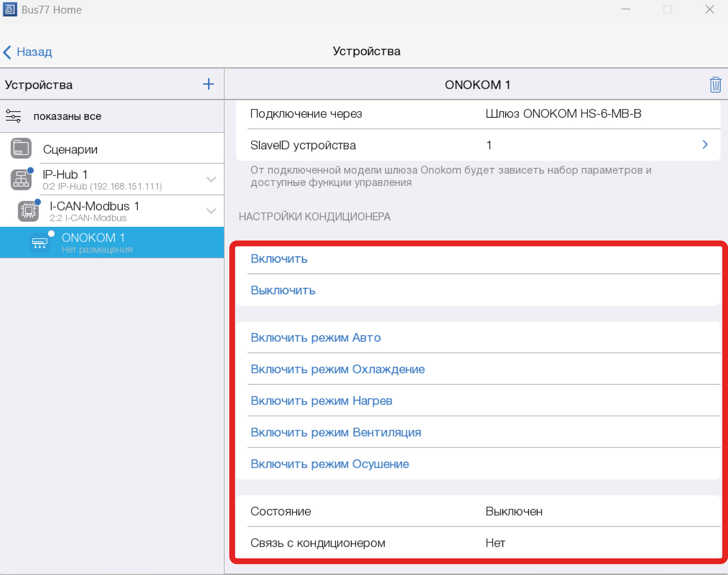This screenshot has width=728, height=575.
Task: Go back with the Назад button
Action: point(28,52)
